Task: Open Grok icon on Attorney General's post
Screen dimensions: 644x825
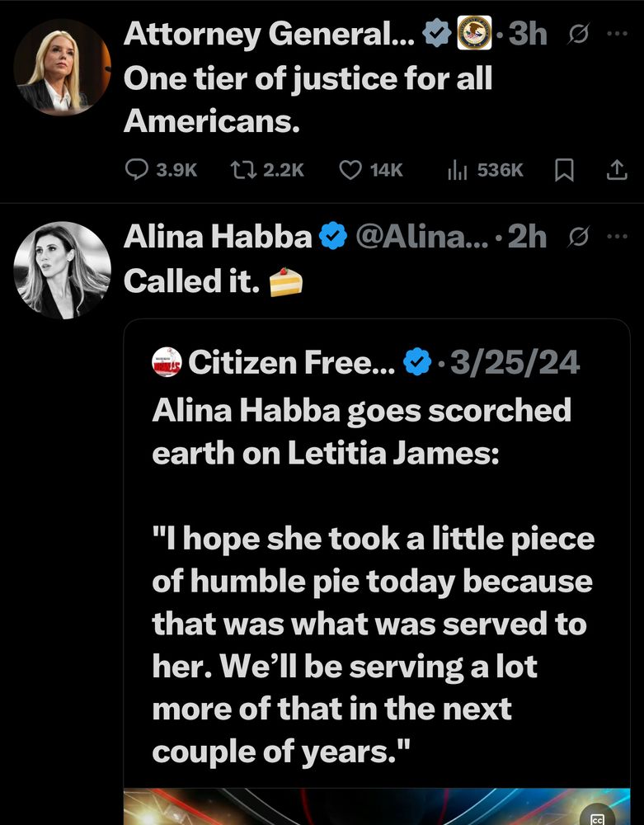Action: coord(578,34)
